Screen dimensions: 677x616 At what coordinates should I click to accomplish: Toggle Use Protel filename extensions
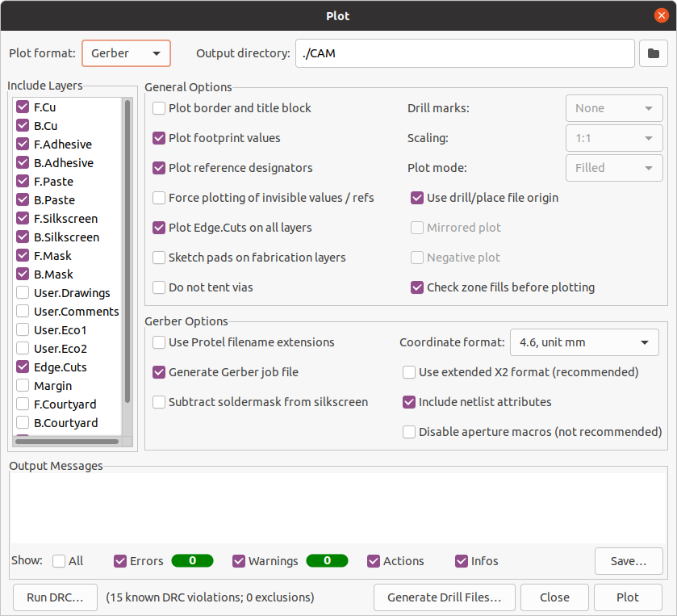[160, 342]
